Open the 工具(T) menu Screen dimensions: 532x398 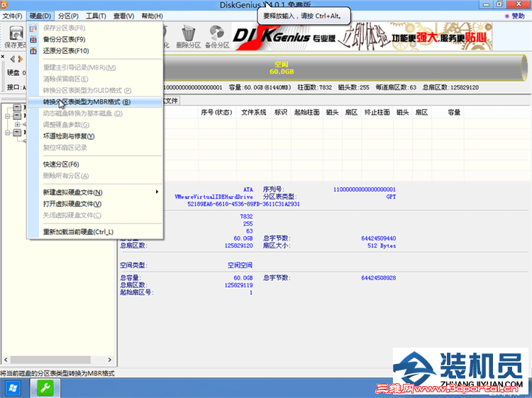96,16
